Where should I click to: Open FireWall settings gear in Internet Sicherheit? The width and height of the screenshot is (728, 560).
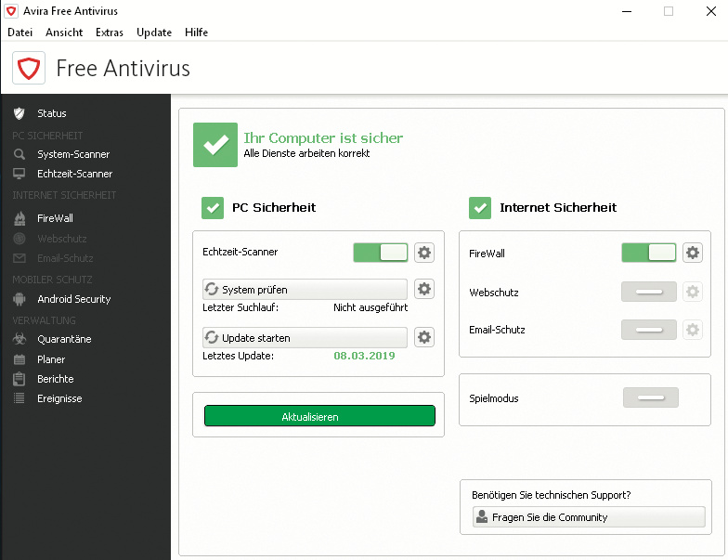click(x=692, y=253)
